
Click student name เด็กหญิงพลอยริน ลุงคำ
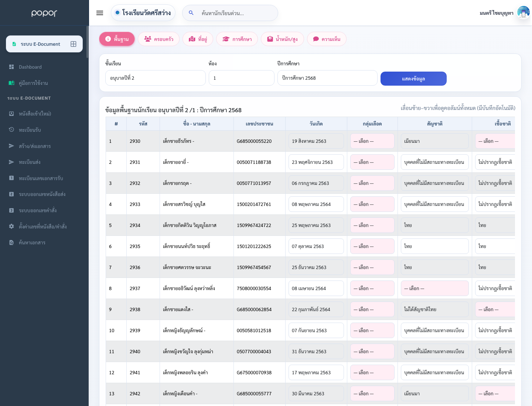click(185, 372)
